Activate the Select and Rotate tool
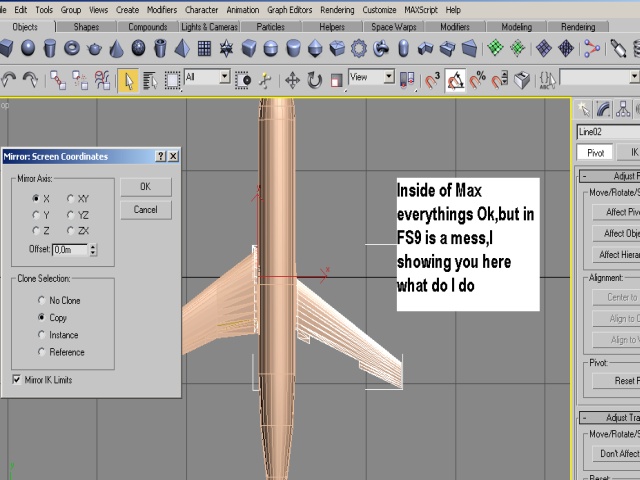This screenshot has height=480, width=640. pos(314,78)
